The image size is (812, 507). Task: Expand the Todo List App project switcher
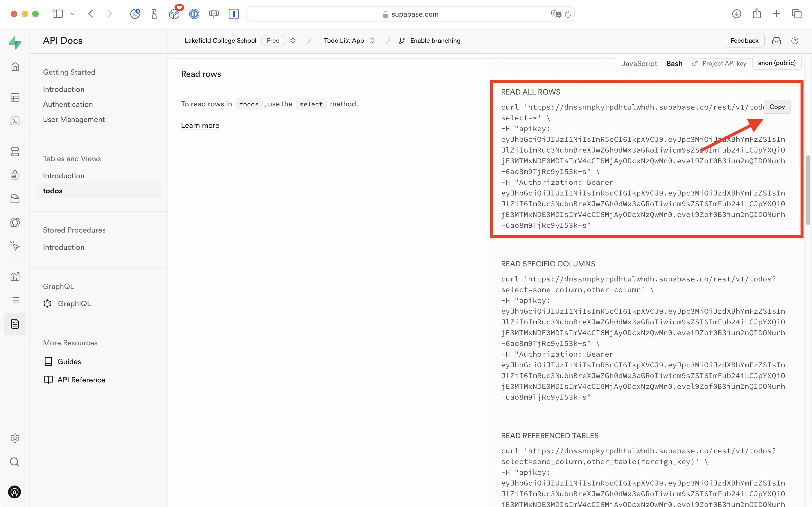371,41
